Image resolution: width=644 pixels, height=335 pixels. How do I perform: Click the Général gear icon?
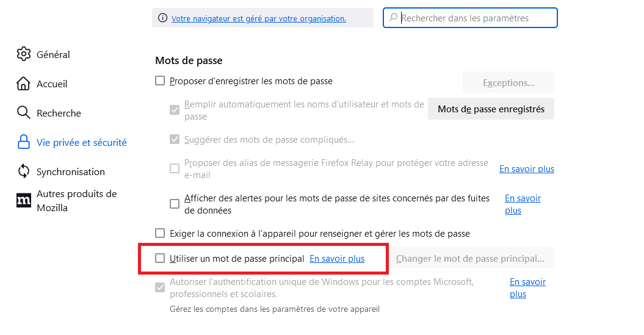24,54
